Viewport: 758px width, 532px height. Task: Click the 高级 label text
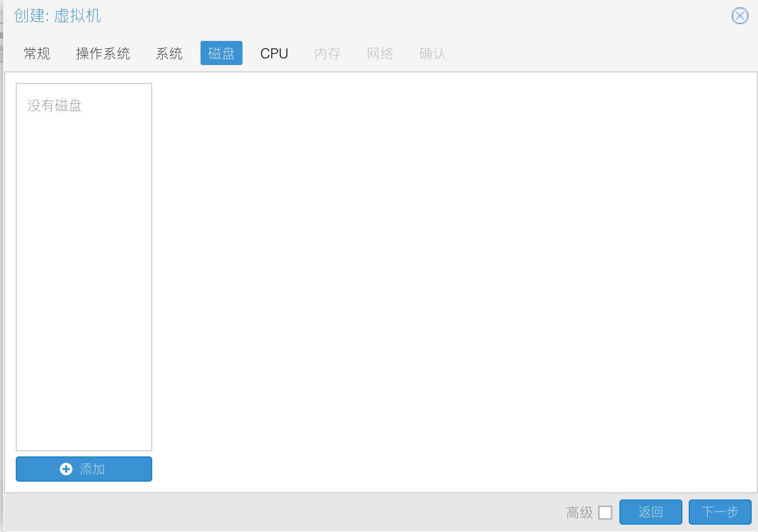coord(580,513)
